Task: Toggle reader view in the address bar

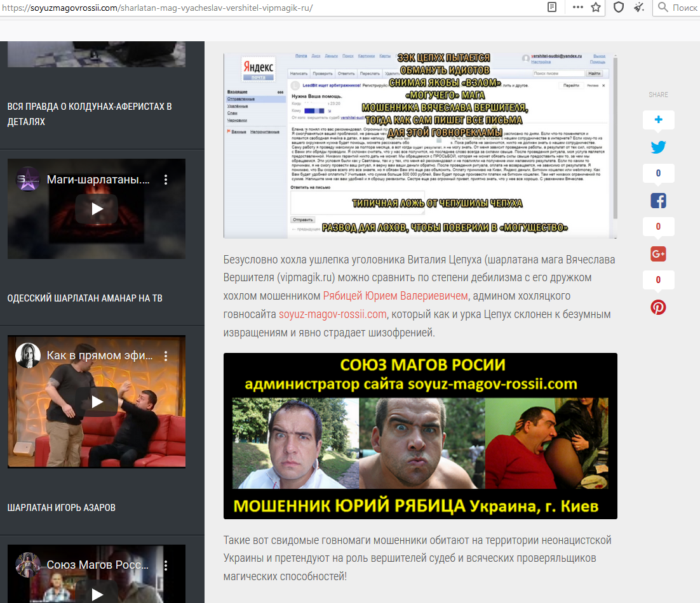Action: (553, 8)
